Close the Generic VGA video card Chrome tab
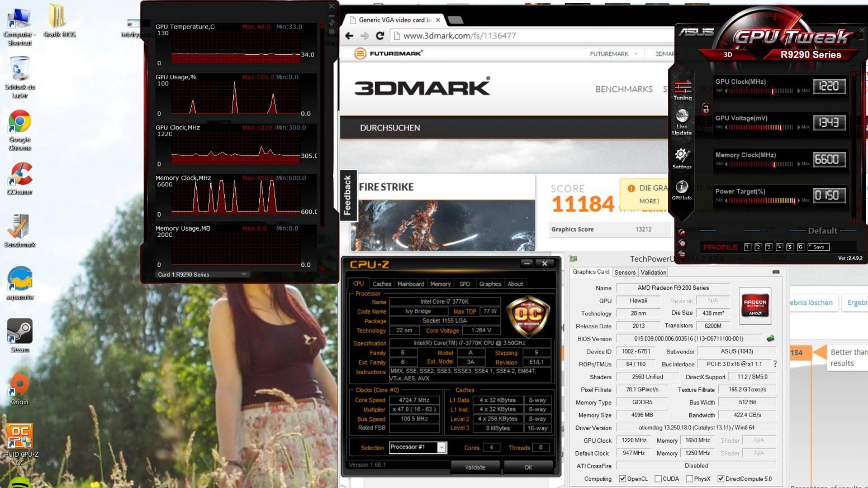The height and width of the screenshot is (488, 868). pos(438,20)
